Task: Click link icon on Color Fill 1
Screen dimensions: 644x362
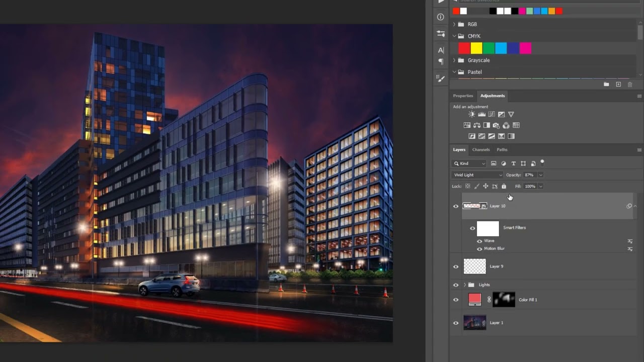Action: [x=489, y=300]
